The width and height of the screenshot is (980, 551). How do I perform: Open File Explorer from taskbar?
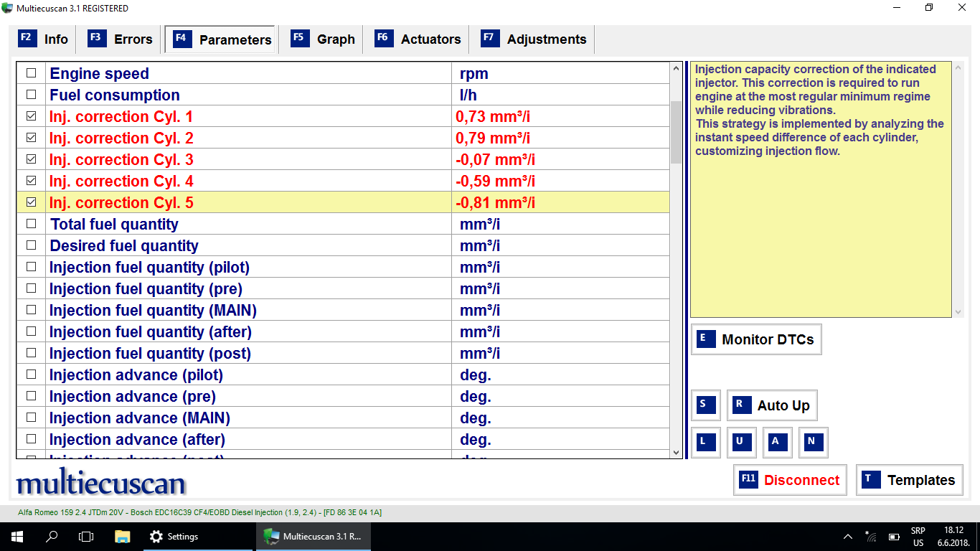(123, 536)
